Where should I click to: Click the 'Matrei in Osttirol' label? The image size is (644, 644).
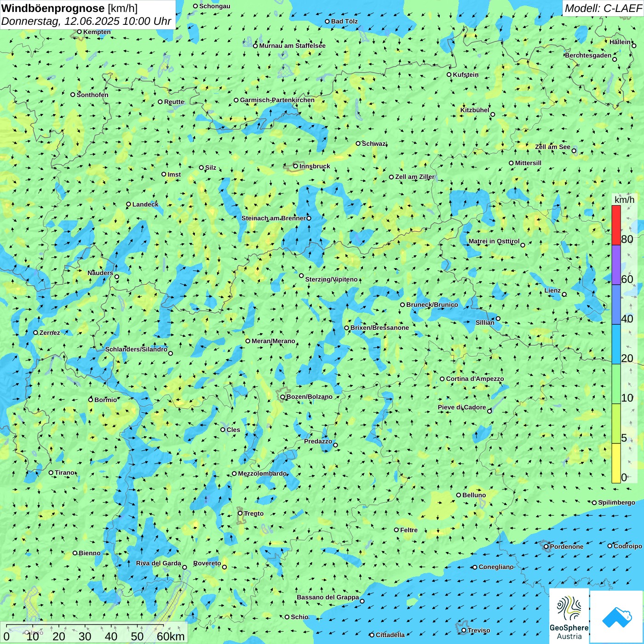(494, 241)
